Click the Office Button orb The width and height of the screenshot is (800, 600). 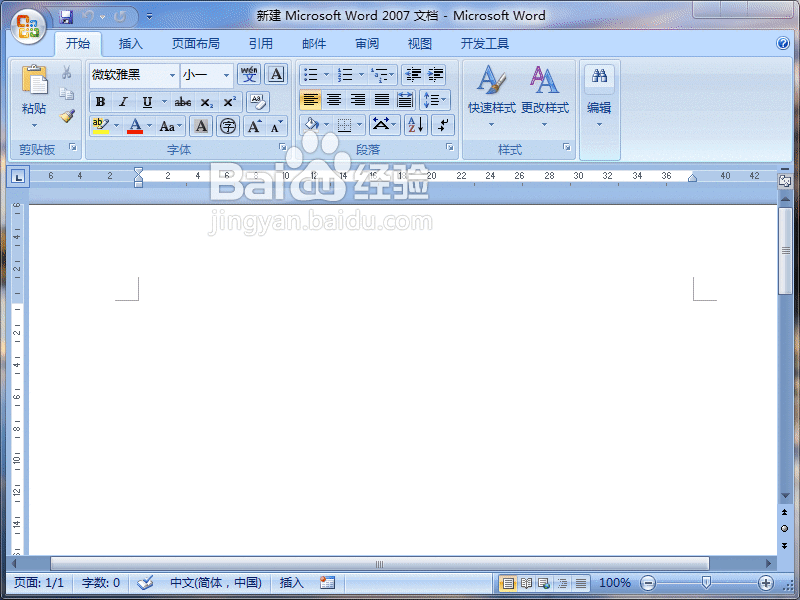[28, 27]
